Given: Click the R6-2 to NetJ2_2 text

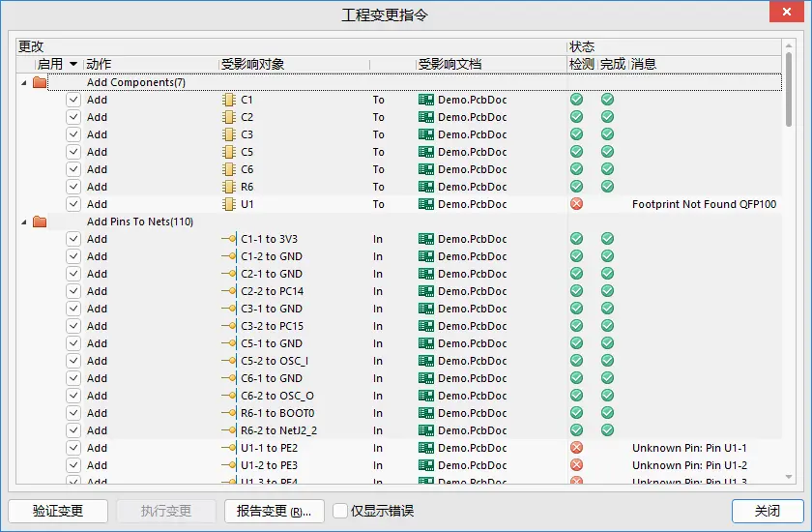Looking at the screenshot, I should pyautogui.click(x=278, y=430).
